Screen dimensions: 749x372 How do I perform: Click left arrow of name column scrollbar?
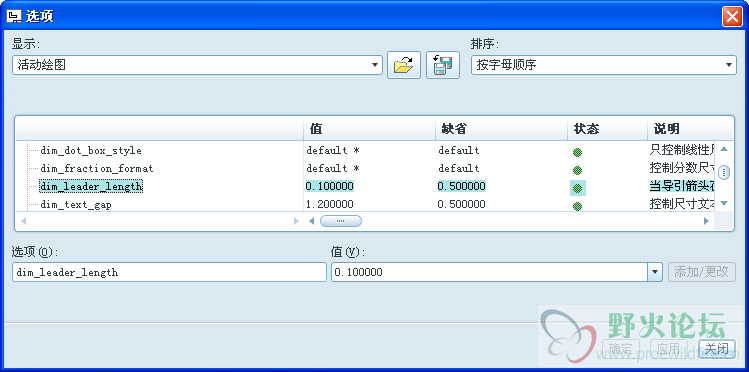click(x=23, y=221)
